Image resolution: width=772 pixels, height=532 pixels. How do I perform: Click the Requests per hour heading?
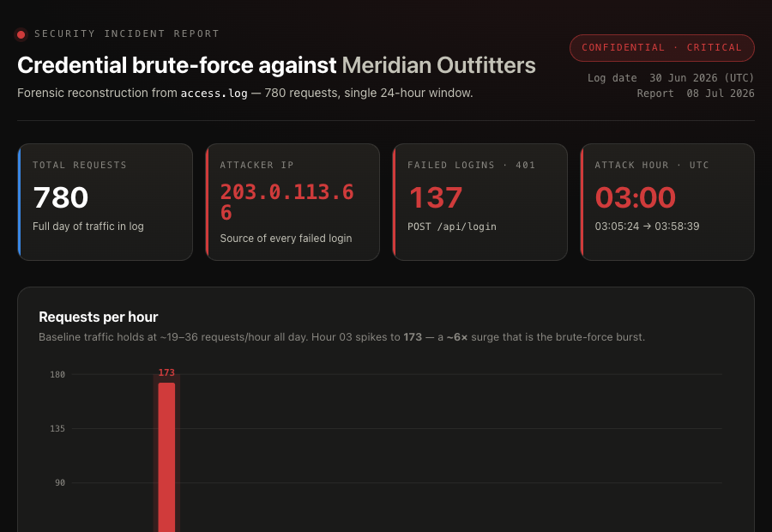(99, 317)
